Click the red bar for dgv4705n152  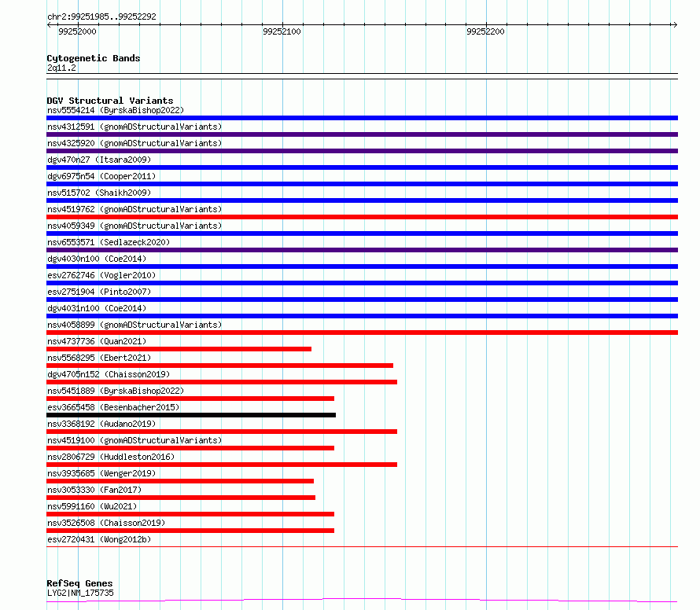coord(222,382)
